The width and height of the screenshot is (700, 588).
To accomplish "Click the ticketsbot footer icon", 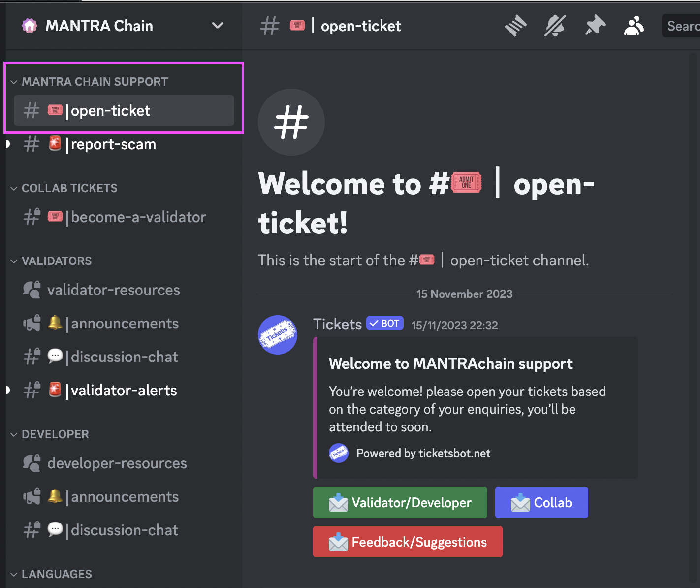I will click(339, 453).
